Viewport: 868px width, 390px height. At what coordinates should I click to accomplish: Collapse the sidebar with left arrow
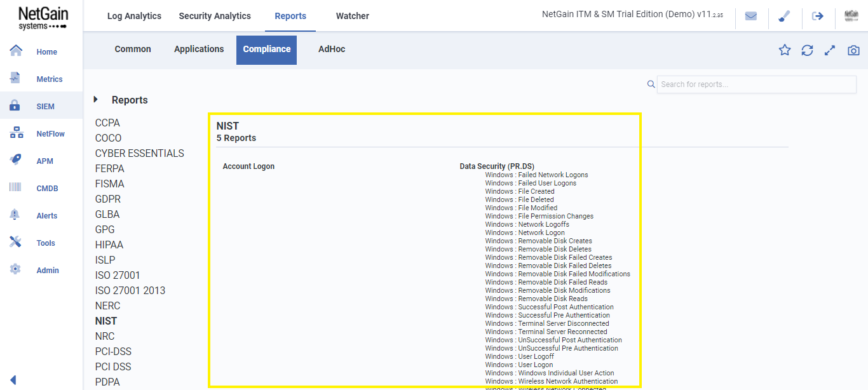click(13, 380)
